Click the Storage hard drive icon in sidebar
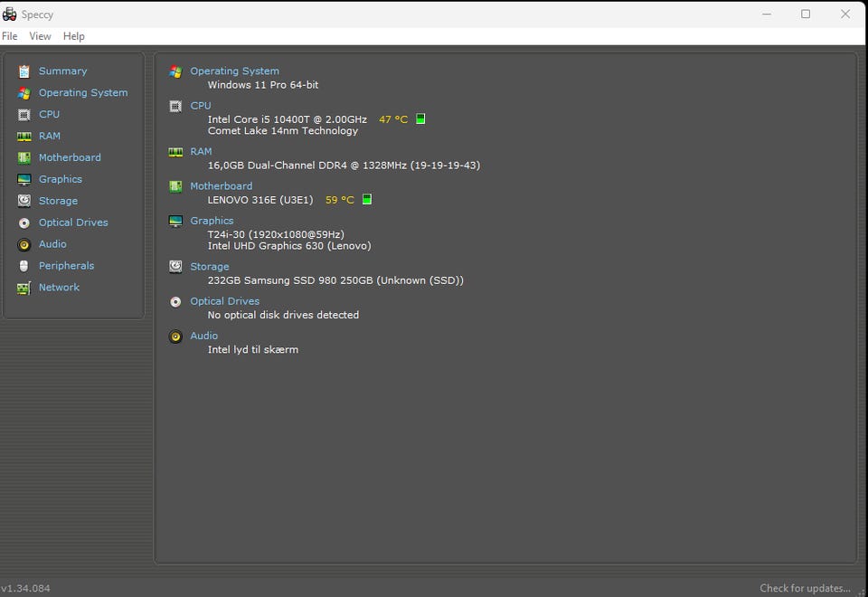Viewport: 868px width, 597px height. click(x=24, y=201)
